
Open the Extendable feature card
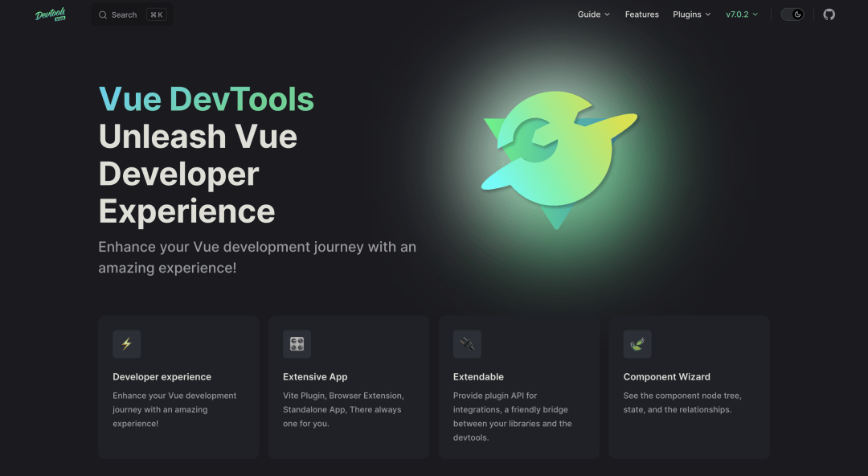pyautogui.click(x=518, y=387)
